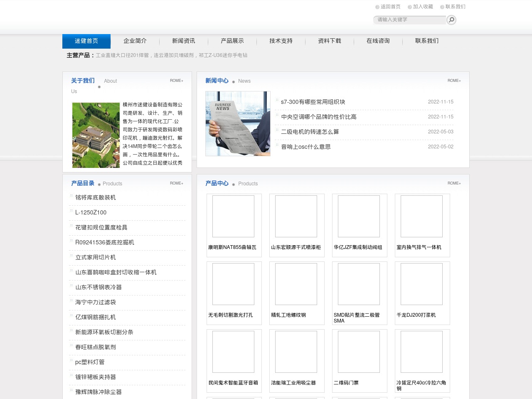532x399 pixels.
Task: Select 立式家用切片机 in product list
Action: click(x=96, y=258)
